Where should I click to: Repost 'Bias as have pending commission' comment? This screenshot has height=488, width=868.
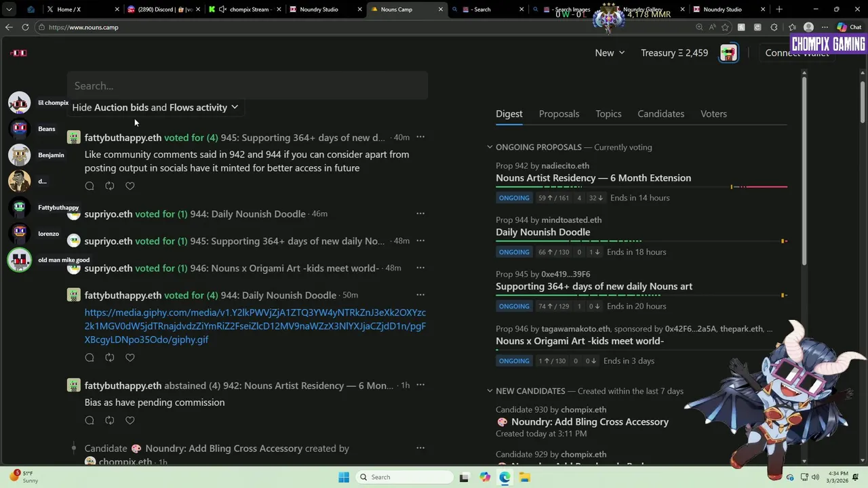pos(110,420)
